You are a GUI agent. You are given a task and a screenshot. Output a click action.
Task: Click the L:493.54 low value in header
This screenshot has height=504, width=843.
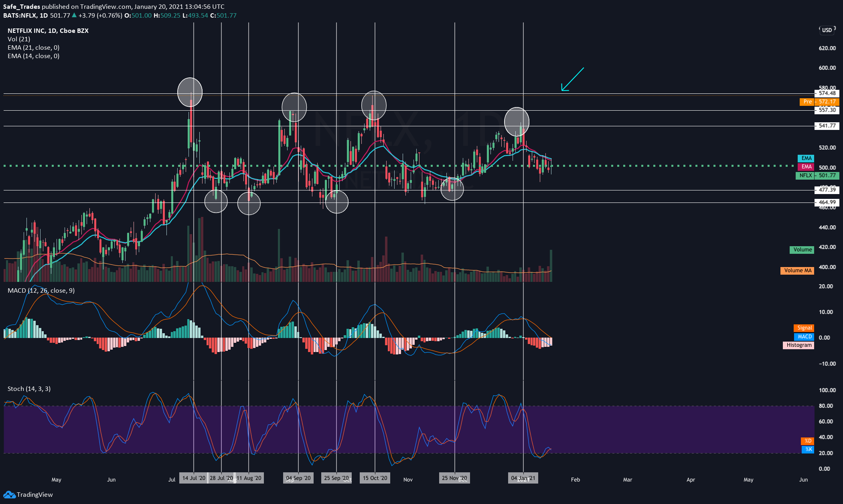pyautogui.click(x=195, y=15)
